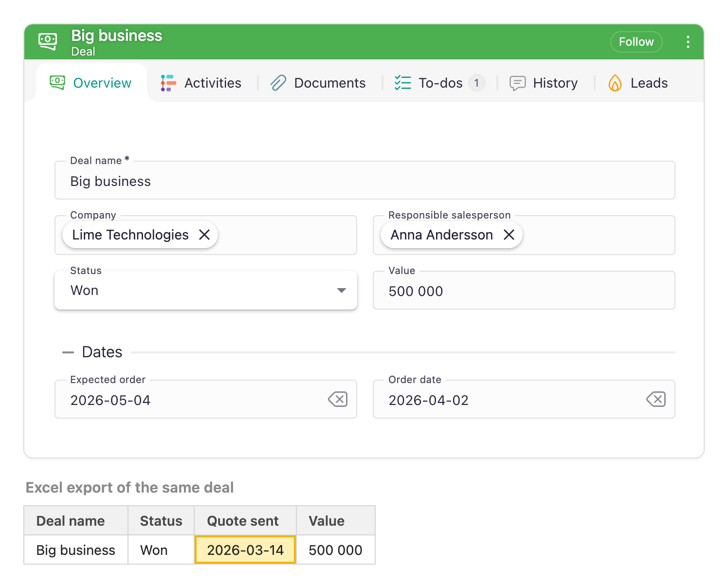This screenshot has width=728, height=588.
Task: Select the 500 000 cell in export table
Action: tap(336, 550)
